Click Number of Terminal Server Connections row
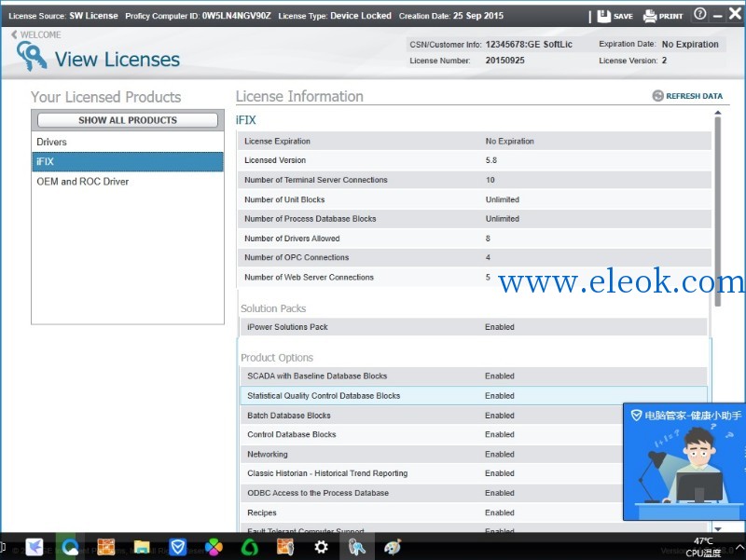This screenshot has height=560, width=746. tap(474, 180)
